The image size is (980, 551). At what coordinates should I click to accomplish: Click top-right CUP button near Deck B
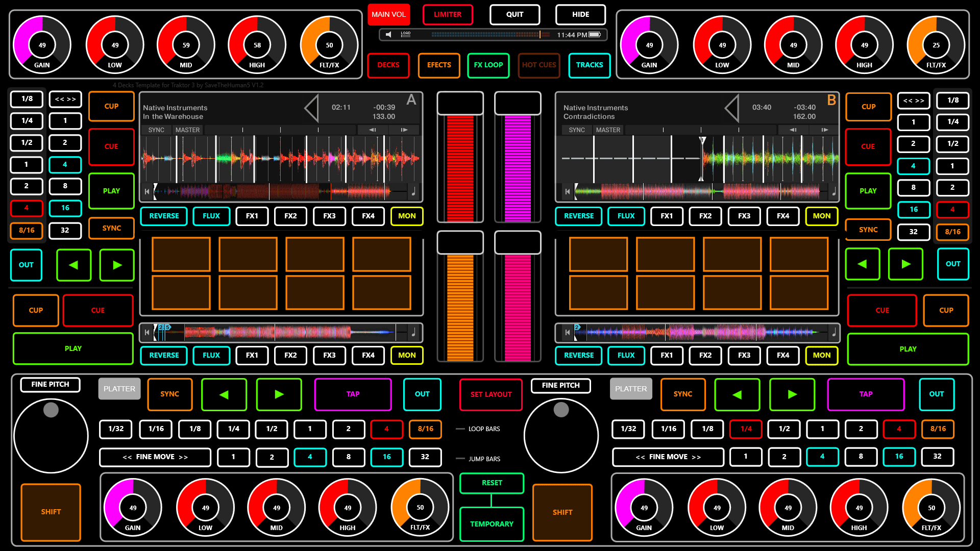point(868,107)
